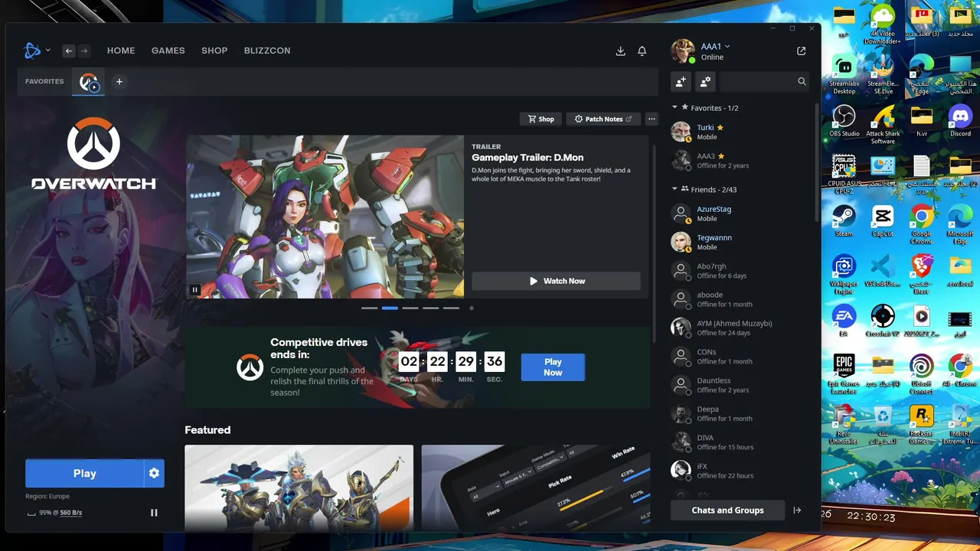Select the first carousel indicator
This screenshot has height=551, width=980.
(x=369, y=308)
